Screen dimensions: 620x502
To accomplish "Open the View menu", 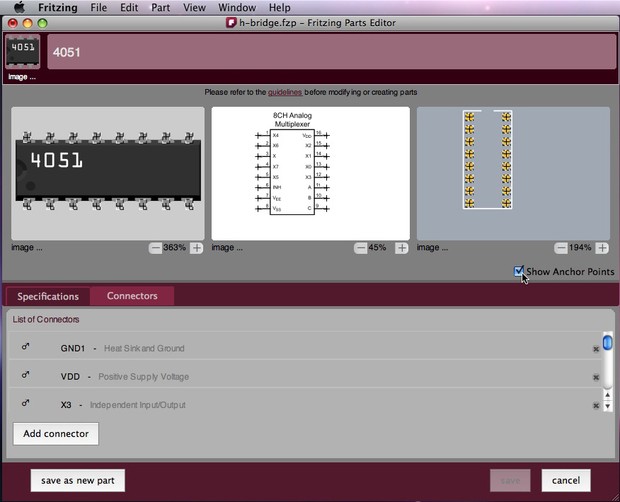I will tap(194, 8).
